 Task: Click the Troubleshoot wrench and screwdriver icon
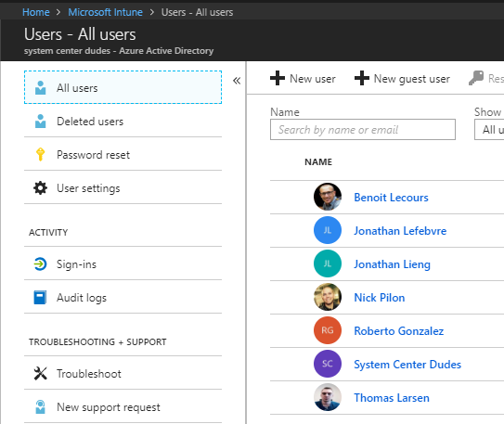[x=40, y=374]
